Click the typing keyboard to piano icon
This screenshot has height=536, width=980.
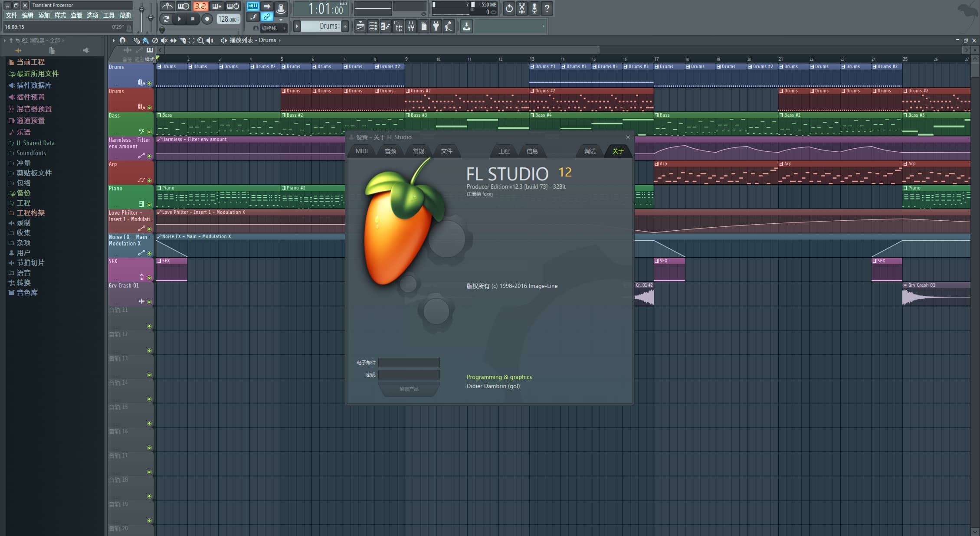pos(253,7)
